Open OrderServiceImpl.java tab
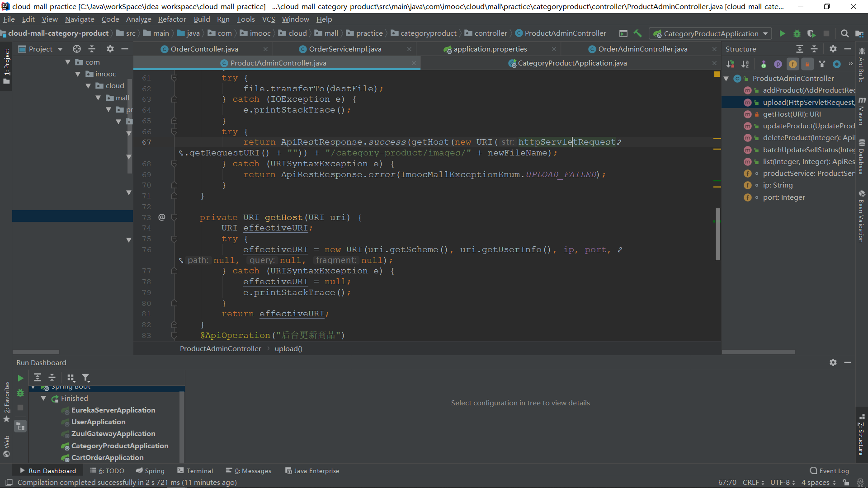The image size is (868, 488). [346, 49]
